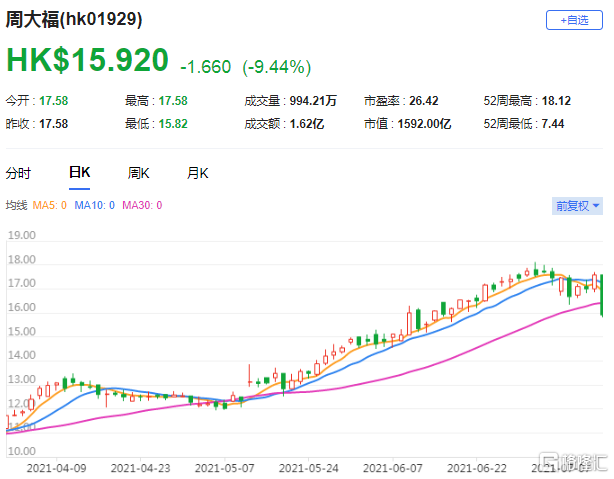Screen dimensions: 614x479
Task: Toggle the MA5 moving average legend
Action: [50, 206]
